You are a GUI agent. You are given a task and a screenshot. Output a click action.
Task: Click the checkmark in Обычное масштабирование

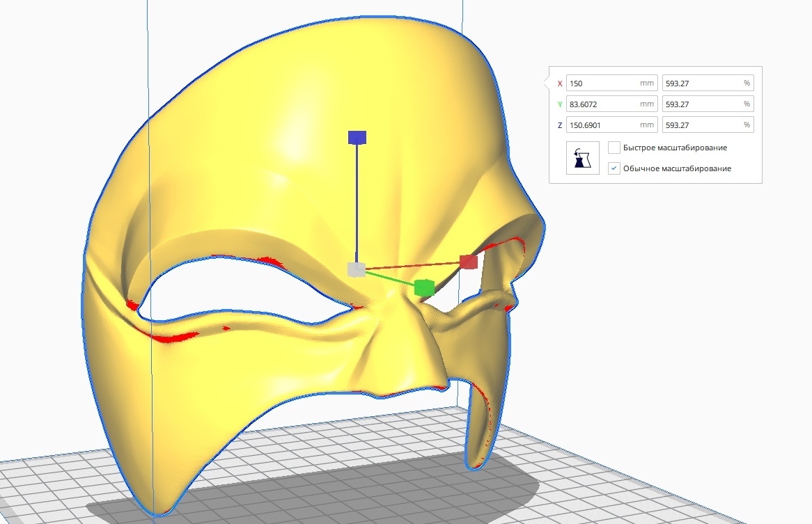pyautogui.click(x=615, y=168)
